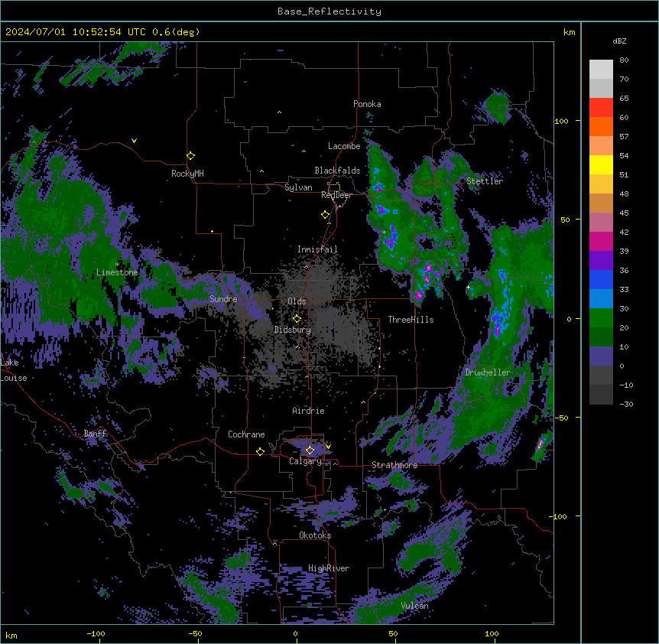This screenshot has height=644, width=659.
Task: Click the dBZ legend heading
Action: (x=619, y=41)
